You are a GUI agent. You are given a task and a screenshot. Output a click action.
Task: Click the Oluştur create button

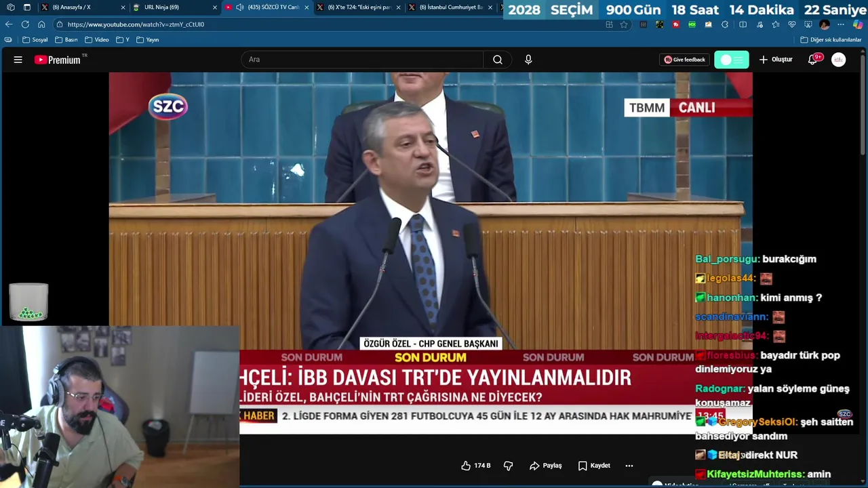click(776, 60)
